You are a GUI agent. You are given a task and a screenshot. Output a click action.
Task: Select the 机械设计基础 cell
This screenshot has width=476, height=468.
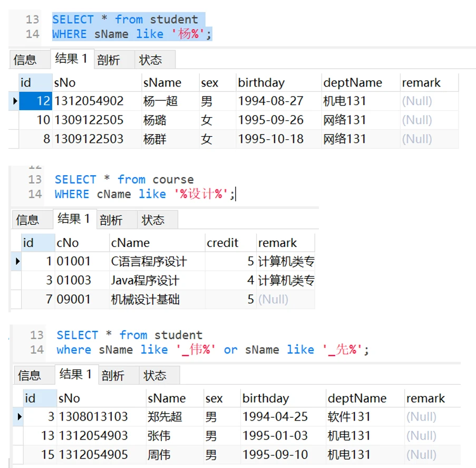click(145, 299)
